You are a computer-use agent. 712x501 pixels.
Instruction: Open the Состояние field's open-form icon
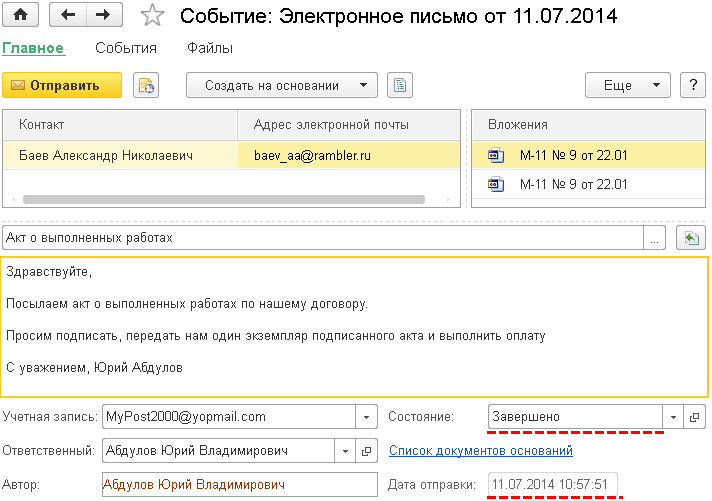click(x=695, y=416)
